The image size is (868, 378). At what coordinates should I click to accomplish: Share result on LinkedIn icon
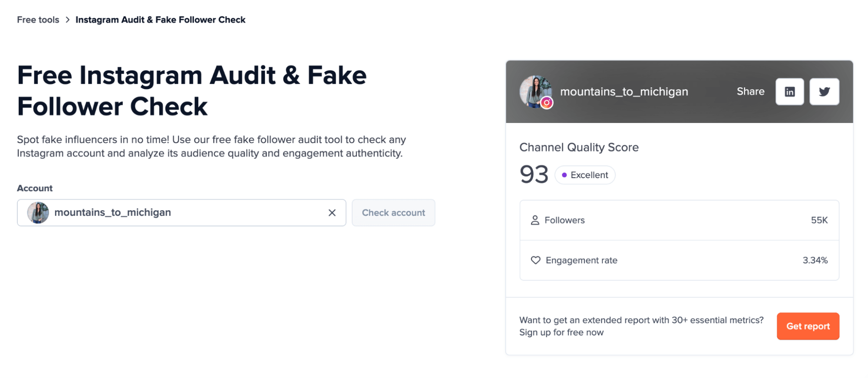pyautogui.click(x=789, y=92)
